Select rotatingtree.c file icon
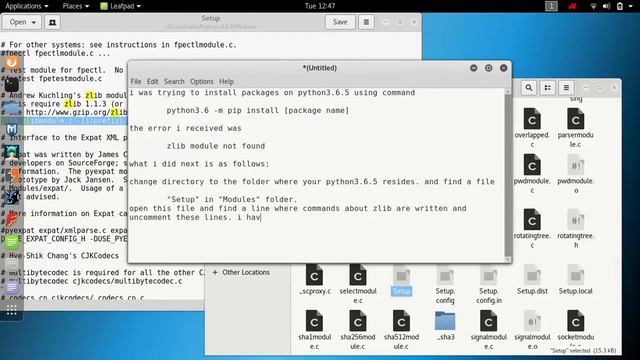Screen dimensions: 640x360 pos(532,220)
